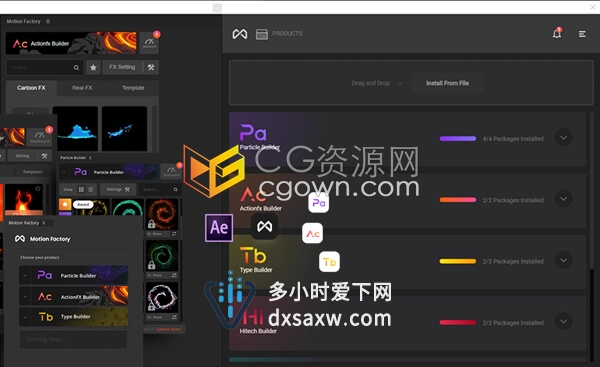Expand the Type Builder packages row

tap(563, 260)
